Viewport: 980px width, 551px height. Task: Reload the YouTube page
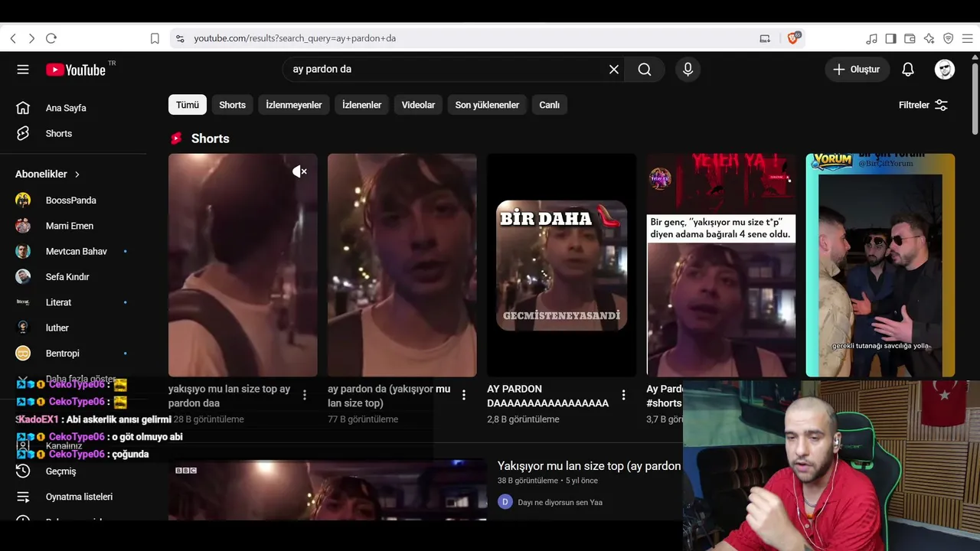(x=51, y=38)
